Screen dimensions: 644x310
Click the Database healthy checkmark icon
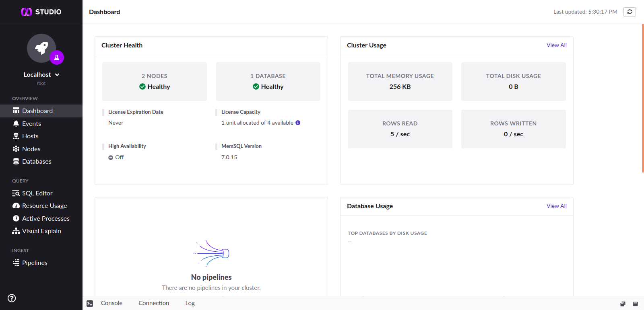[x=256, y=86]
